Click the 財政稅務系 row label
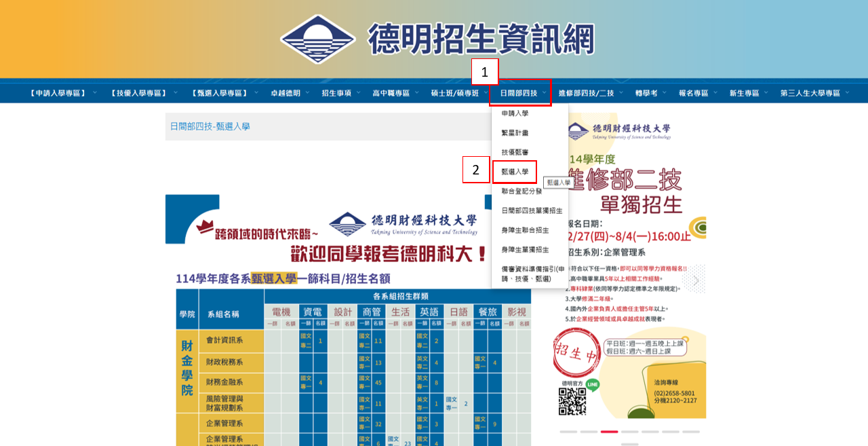868x446 pixels. click(x=224, y=363)
